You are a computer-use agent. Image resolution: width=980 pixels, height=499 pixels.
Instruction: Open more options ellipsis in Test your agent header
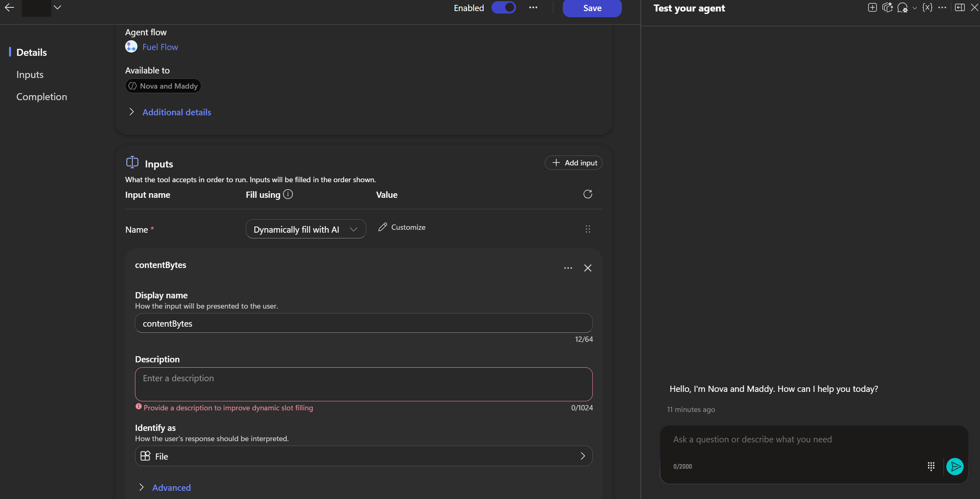(x=942, y=7)
